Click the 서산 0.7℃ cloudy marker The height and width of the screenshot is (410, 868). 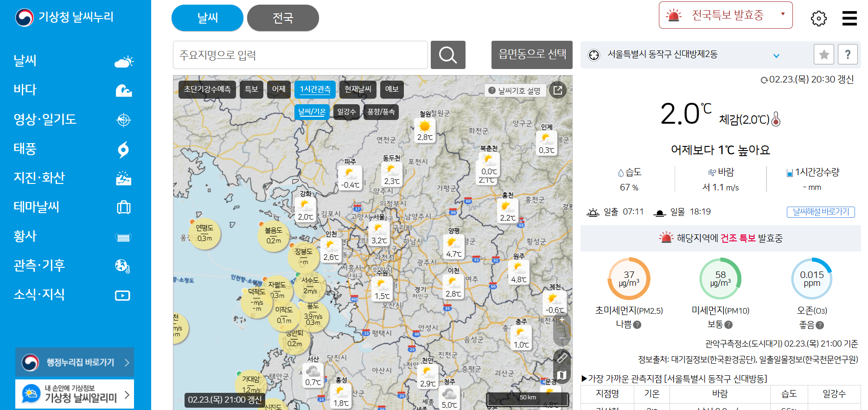pos(313,375)
